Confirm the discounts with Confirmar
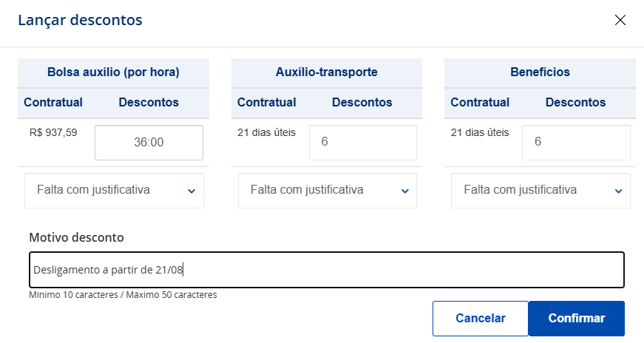The image size is (644, 343). click(577, 319)
